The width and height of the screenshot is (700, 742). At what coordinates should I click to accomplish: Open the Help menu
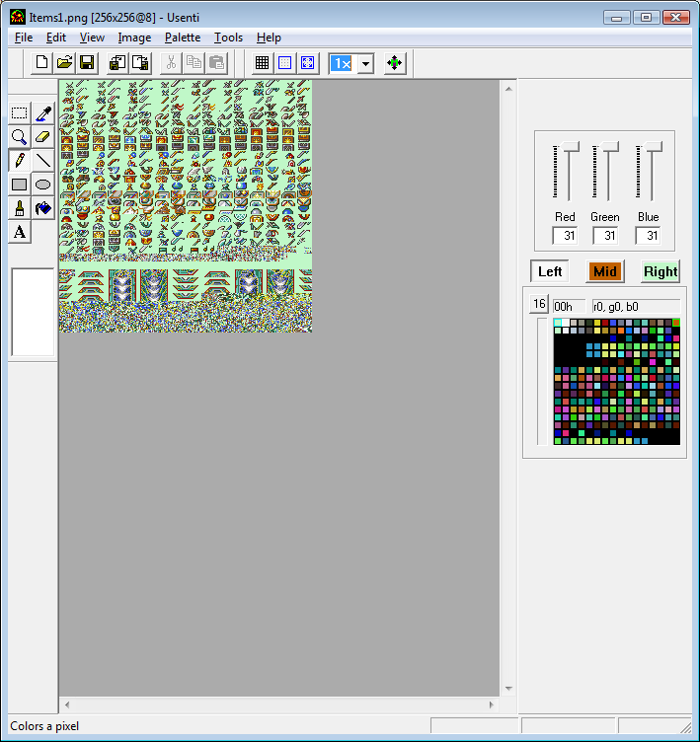point(269,37)
